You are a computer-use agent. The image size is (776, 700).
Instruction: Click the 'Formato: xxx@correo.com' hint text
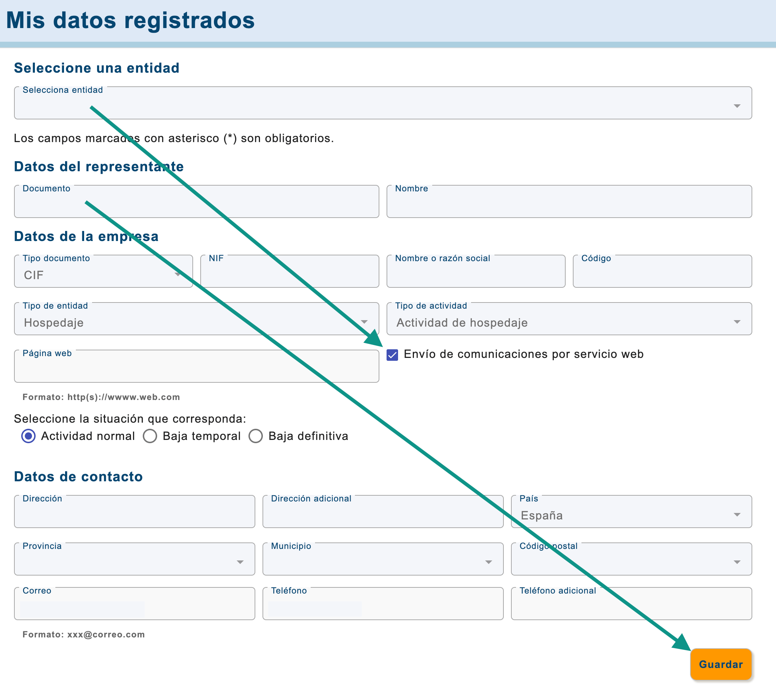point(84,635)
